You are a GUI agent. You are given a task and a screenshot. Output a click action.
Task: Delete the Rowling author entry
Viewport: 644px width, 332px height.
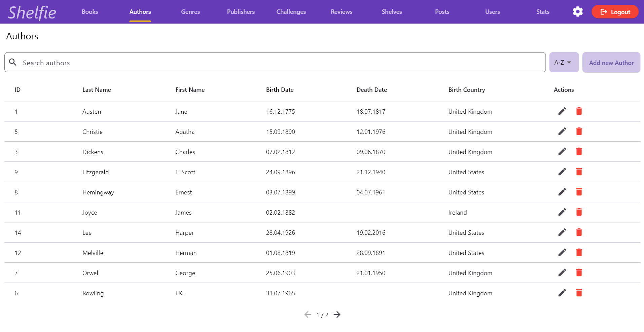[579, 293]
